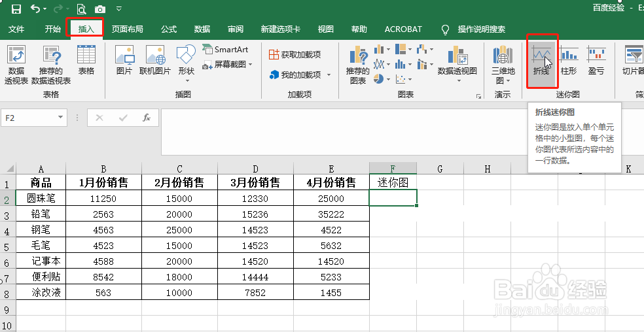644x332 pixels.
Task: Insert a line or area chart
Action: 382,65
